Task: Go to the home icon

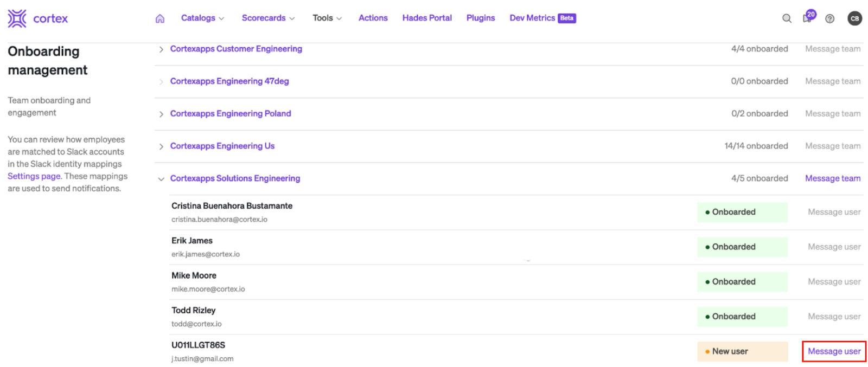Action: 160,18
